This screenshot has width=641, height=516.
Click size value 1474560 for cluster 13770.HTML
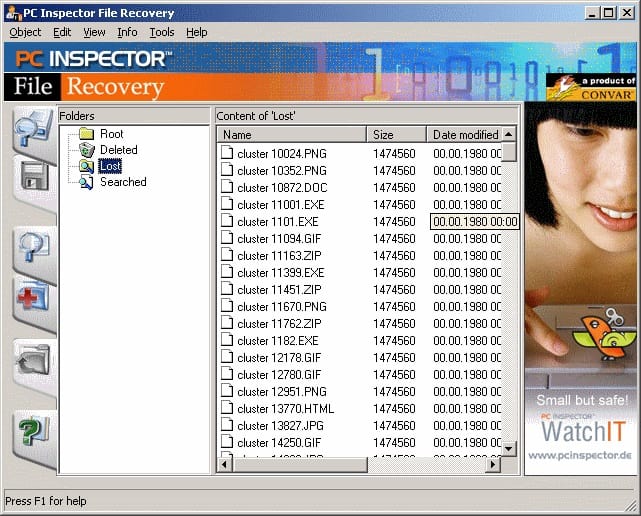394,409
